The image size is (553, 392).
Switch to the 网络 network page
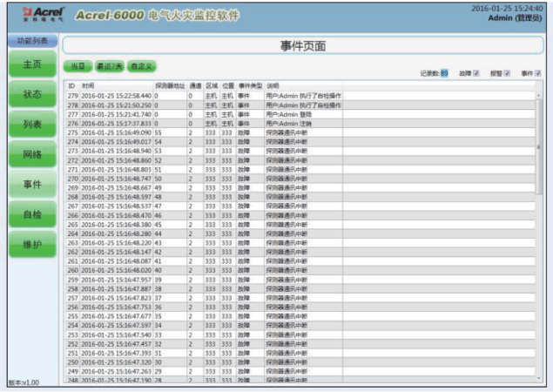[x=32, y=155]
